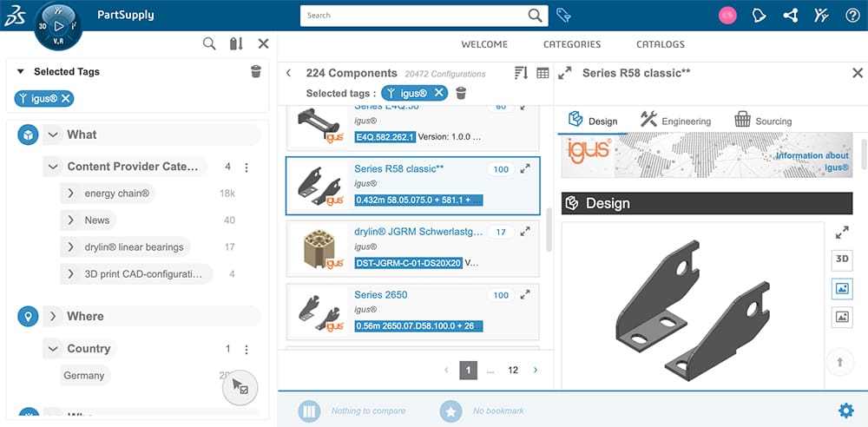Screen dimensions: 868x427
Task: Select page 1 in pagination
Action: tap(469, 370)
